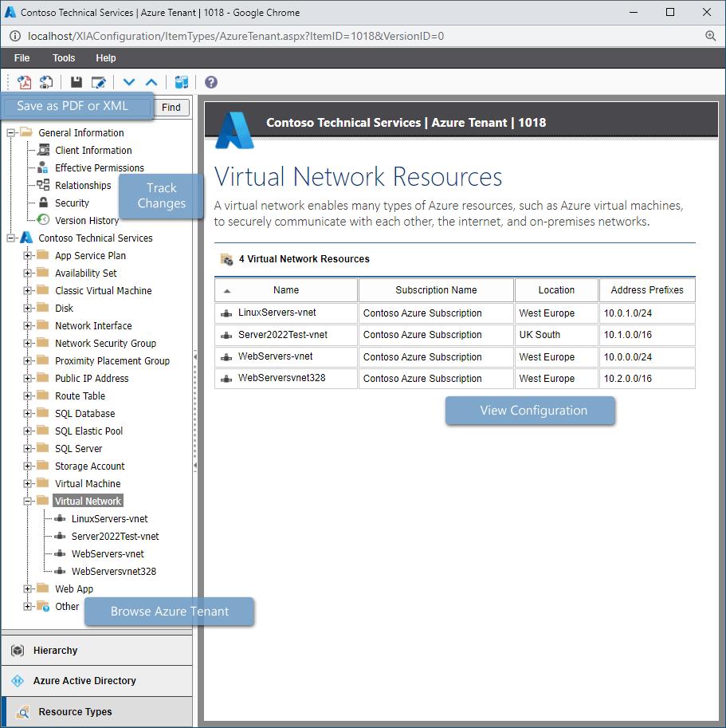This screenshot has height=728, width=726.
Task: Select WebServers-vnet in the tree
Action: point(108,554)
